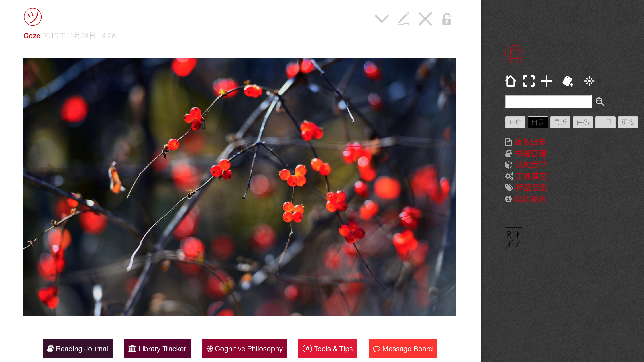Click the pencil edit icon
The width and height of the screenshot is (644, 362).
coord(404,19)
